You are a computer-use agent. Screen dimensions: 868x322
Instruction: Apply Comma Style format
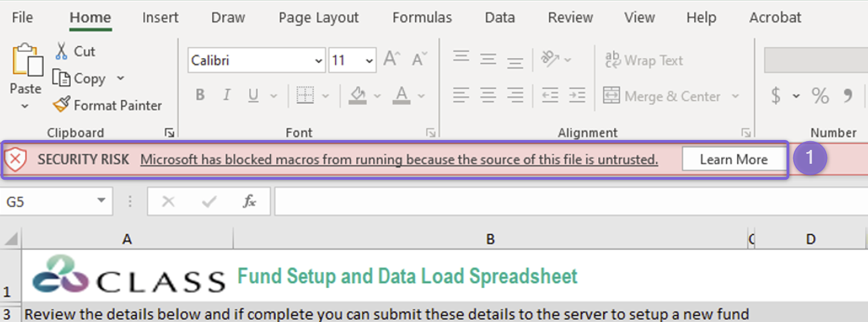(x=848, y=96)
